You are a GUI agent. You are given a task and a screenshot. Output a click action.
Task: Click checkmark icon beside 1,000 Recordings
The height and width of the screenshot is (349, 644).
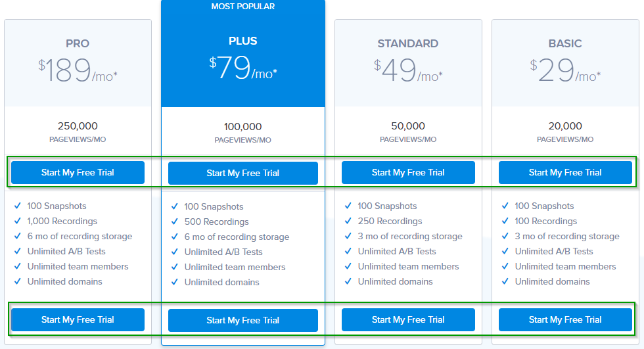17,221
